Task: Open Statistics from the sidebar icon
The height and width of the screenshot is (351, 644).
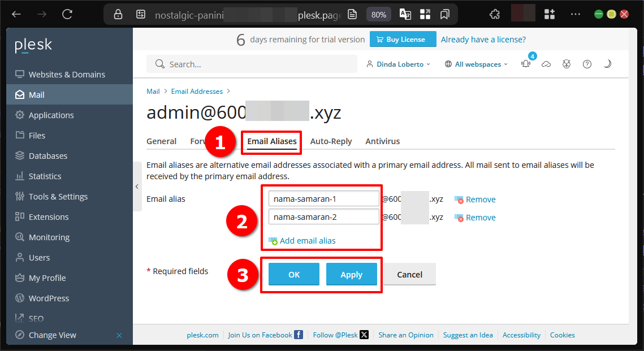Action: point(19,176)
